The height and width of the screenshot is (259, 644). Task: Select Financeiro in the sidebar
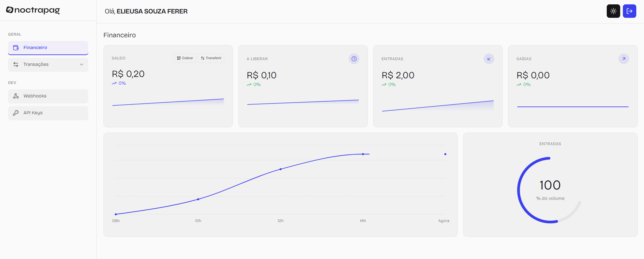pos(48,48)
